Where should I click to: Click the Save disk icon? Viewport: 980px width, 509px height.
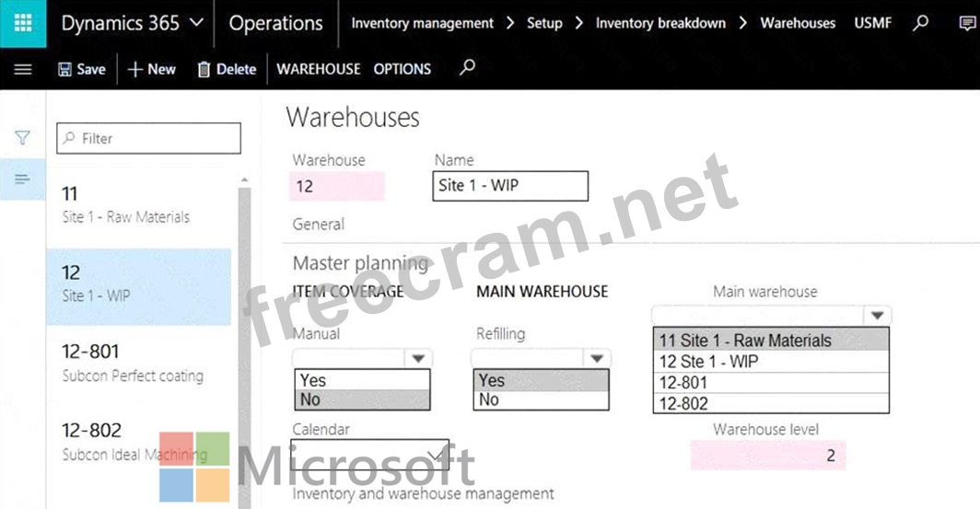tap(65, 69)
